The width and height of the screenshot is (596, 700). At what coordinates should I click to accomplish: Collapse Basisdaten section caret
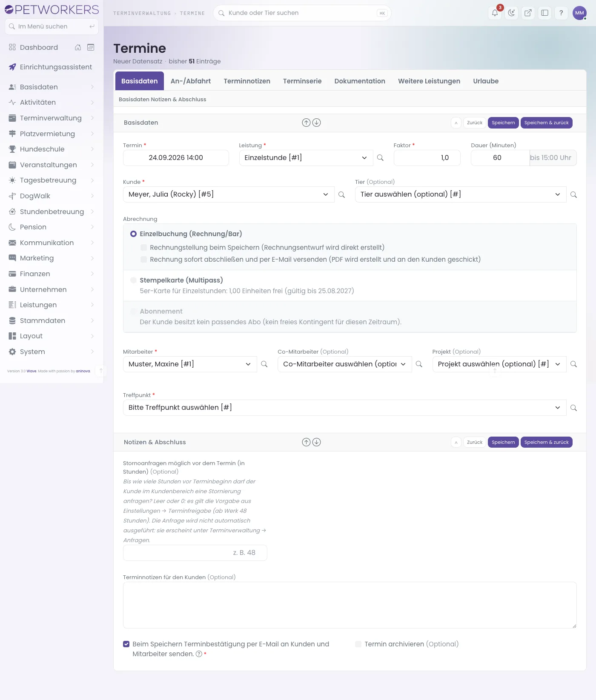[x=456, y=123]
